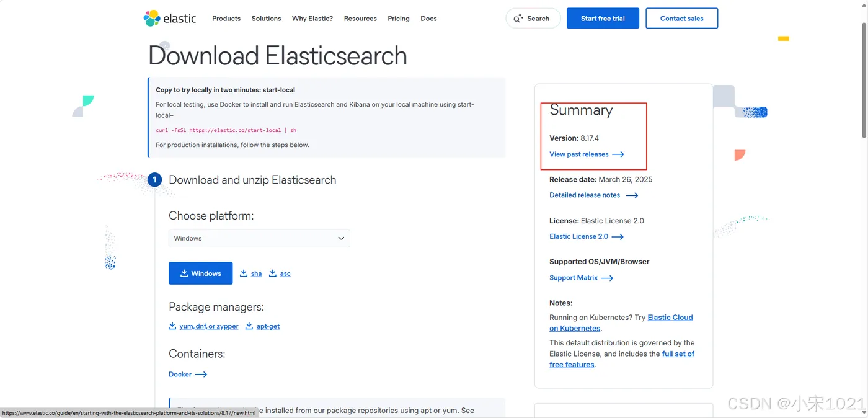Open the Search box in header
Image resolution: width=868 pixels, height=418 pixels.
[x=533, y=19]
